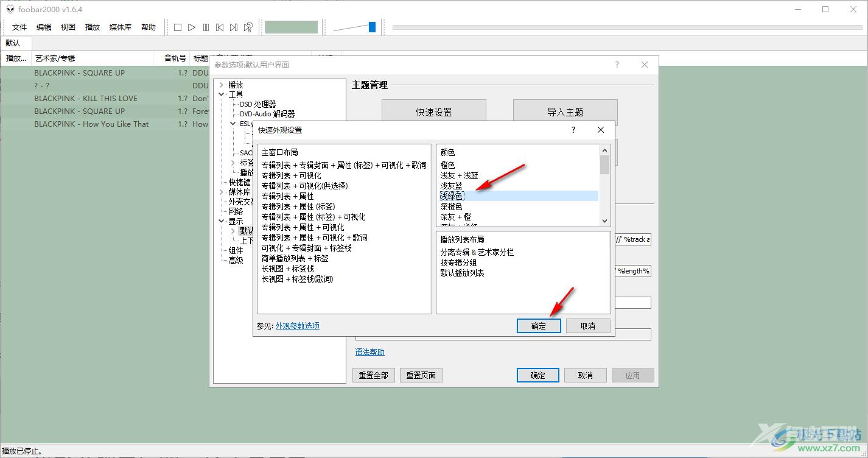Open the 帮助 menu
Viewport: 868px width, 458px height.
pos(149,27)
